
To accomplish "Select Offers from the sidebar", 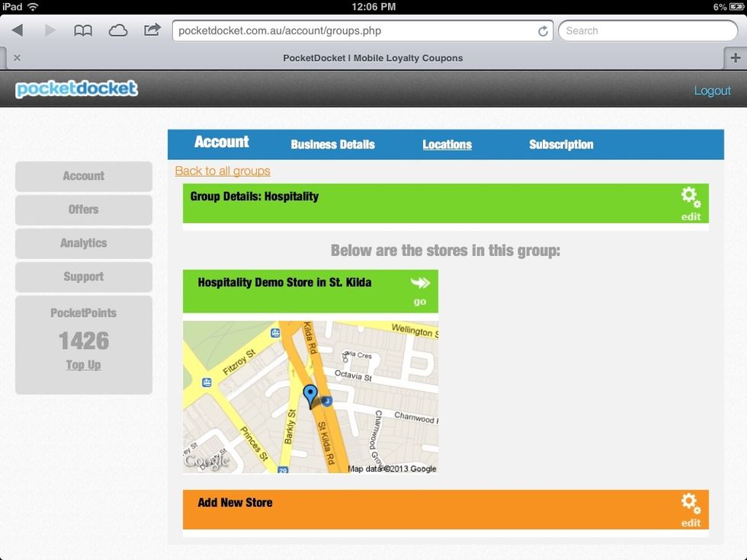I will (x=83, y=210).
